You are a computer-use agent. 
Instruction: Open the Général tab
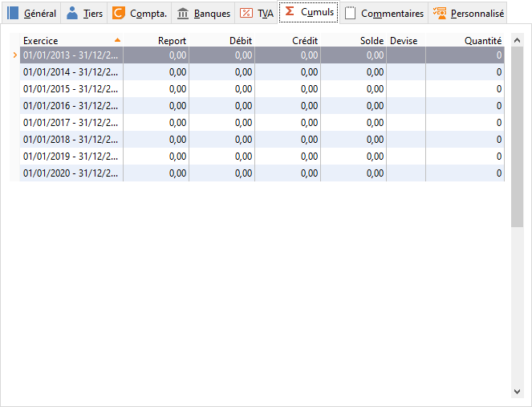(x=31, y=13)
